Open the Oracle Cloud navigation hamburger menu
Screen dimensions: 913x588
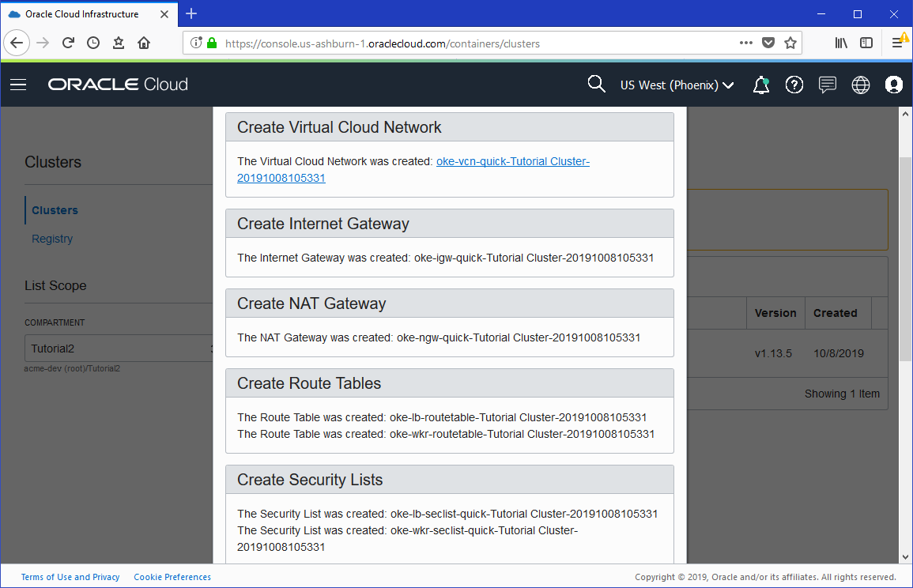[x=18, y=85]
